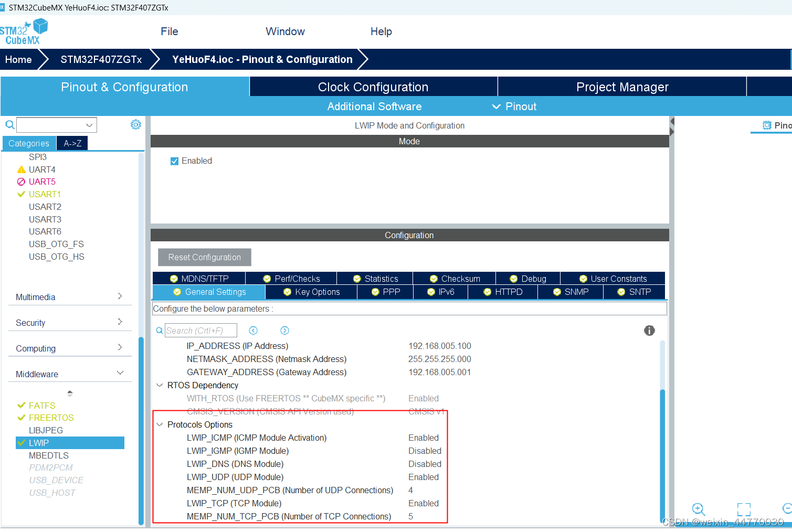Open the PPP settings tab

[385, 292]
